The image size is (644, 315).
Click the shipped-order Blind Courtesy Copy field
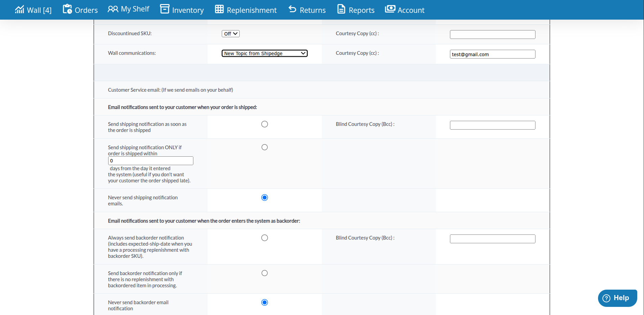[x=492, y=125]
